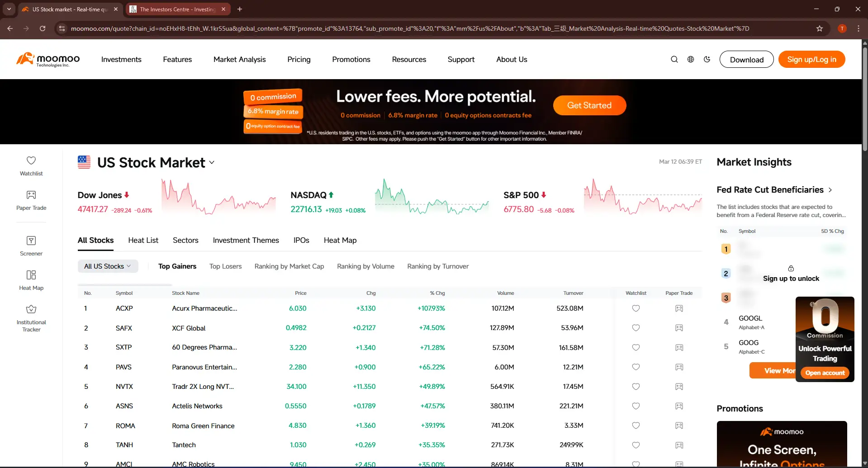The image size is (868, 468).
Task: Add TANH to watchlist heart
Action: pos(636,445)
